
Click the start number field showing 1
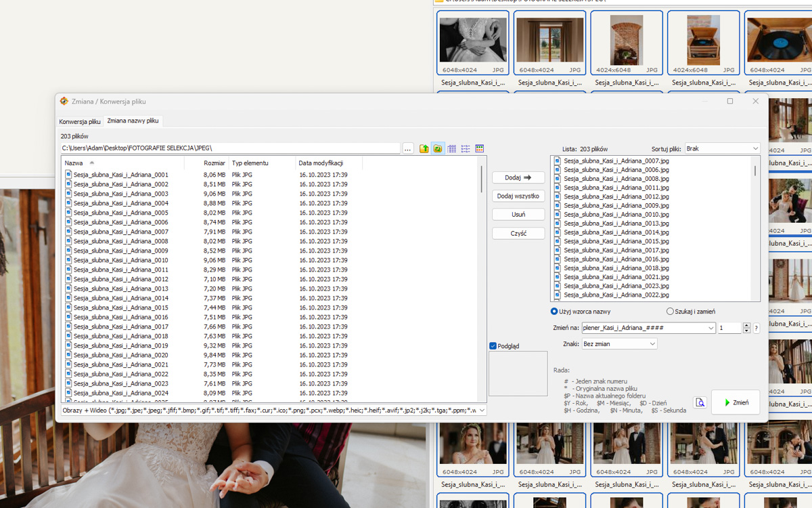[729, 328]
